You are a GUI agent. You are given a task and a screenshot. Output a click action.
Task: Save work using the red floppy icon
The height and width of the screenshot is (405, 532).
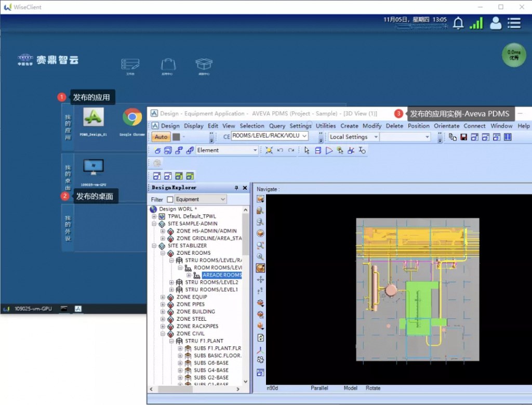(463, 137)
